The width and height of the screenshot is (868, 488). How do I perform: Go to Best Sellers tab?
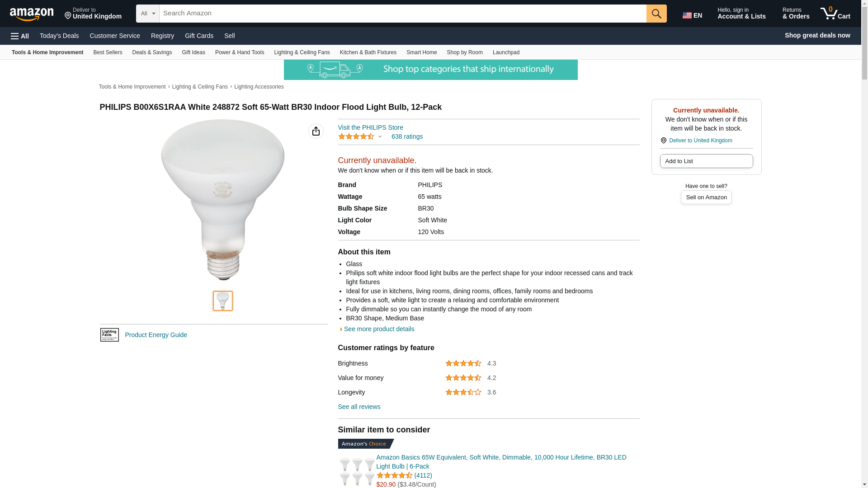coord(108,52)
